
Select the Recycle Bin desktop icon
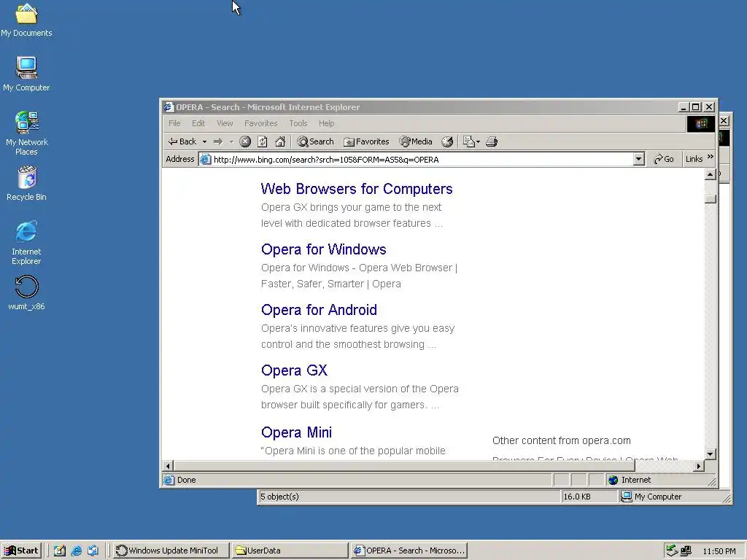point(26,183)
